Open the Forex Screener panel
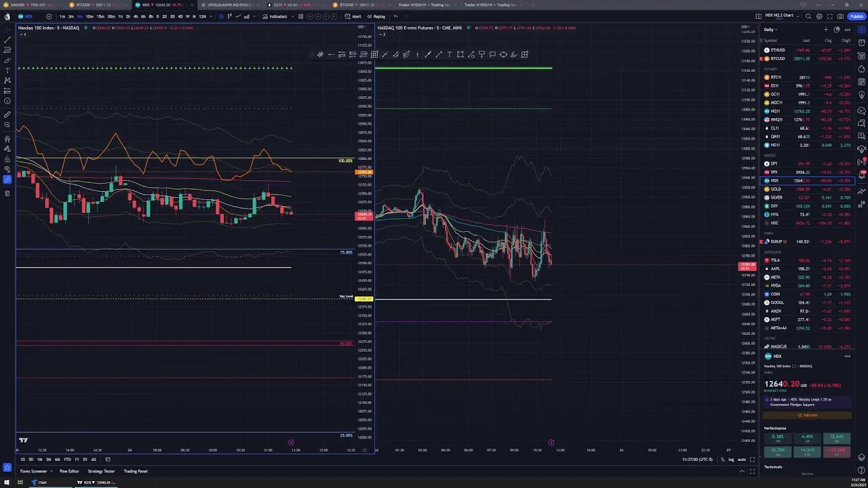Viewport: 868px width, 488px height. click(33, 471)
